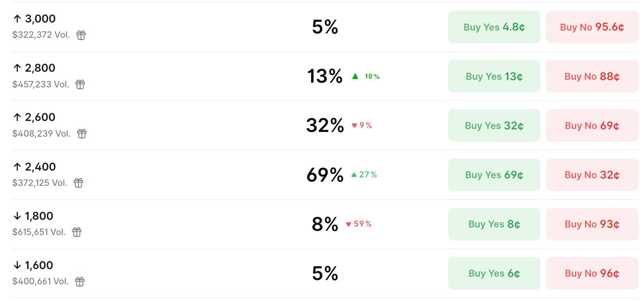Open the gift icon in ↑ 2,600 row
Screen dimensions: 644x300
point(82,134)
